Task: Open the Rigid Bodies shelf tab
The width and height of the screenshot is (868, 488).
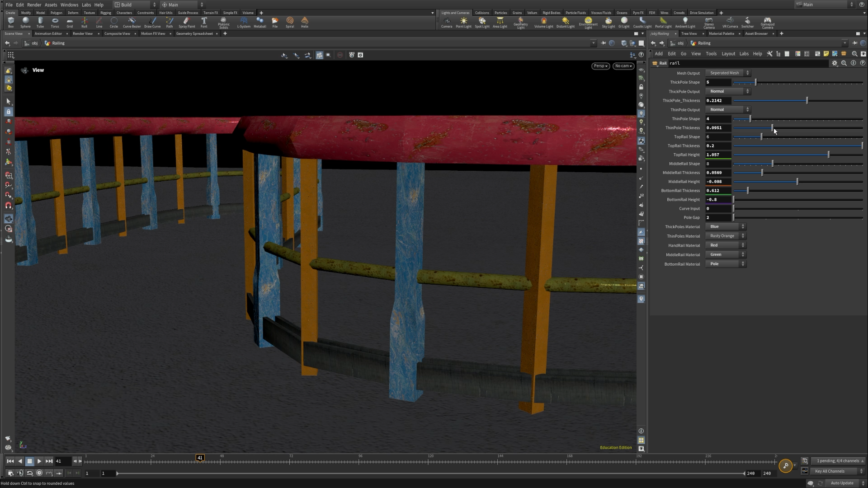Action: pyautogui.click(x=551, y=13)
